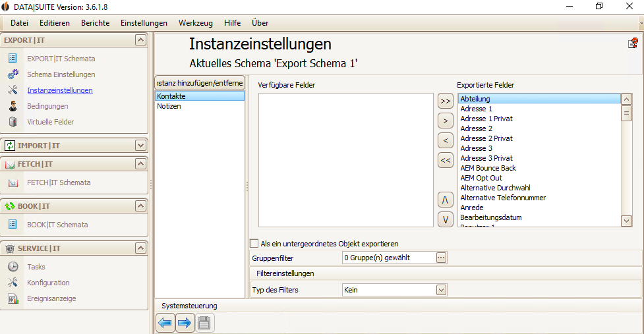Click the Bedingungen person icon
Viewport: 644px width, 334px height.
[13, 106]
